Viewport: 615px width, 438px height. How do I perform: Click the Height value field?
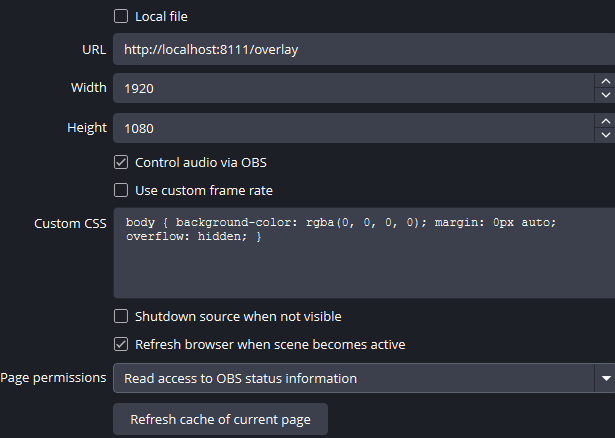point(350,128)
